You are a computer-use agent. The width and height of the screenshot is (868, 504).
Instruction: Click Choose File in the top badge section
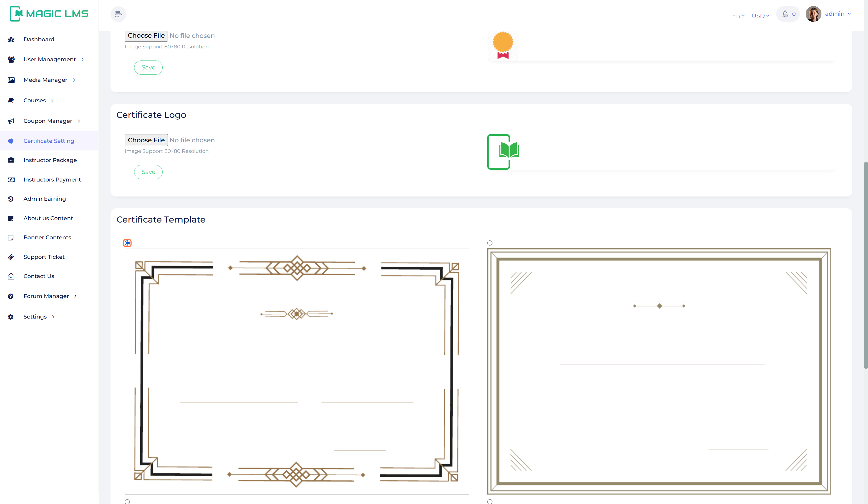[146, 36]
